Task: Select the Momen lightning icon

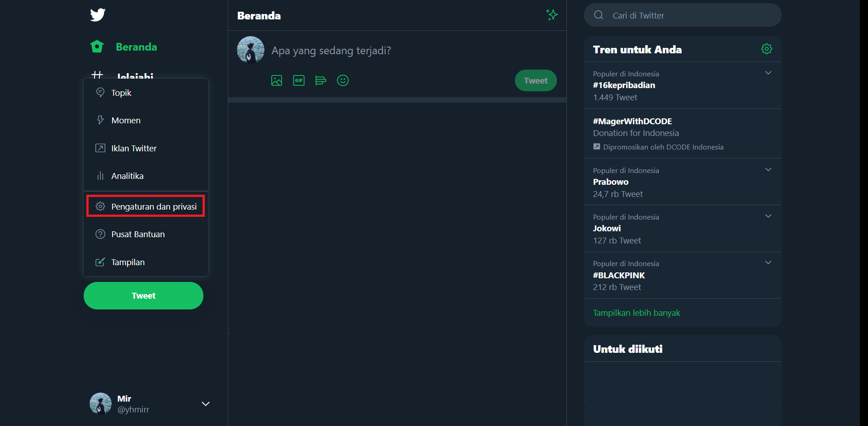Action: 100,120
